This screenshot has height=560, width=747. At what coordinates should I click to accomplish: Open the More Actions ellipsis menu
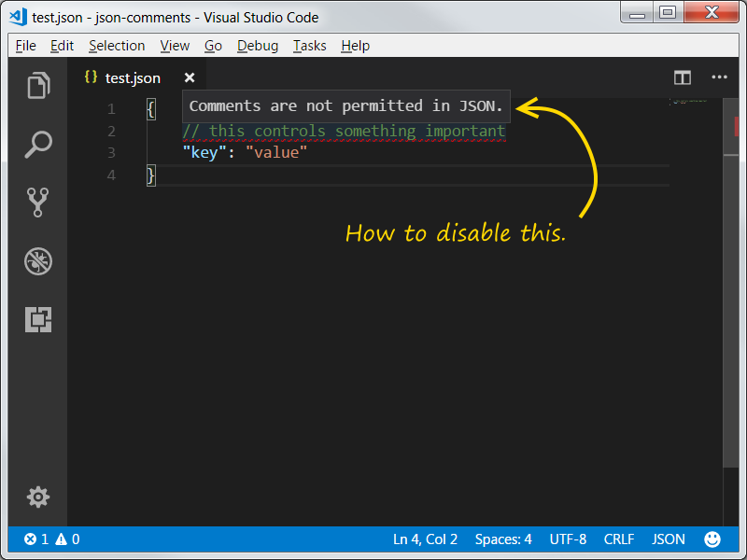coord(719,77)
